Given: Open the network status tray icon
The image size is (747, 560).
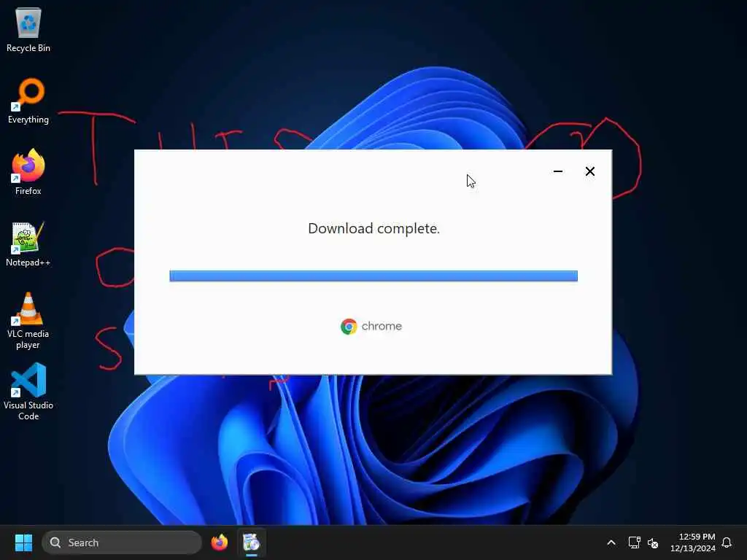Looking at the screenshot, I should (634, 542).
